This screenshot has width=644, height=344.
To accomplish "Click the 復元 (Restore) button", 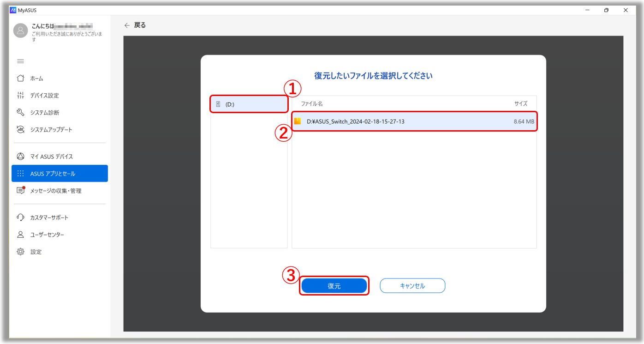I will [334, 286].
